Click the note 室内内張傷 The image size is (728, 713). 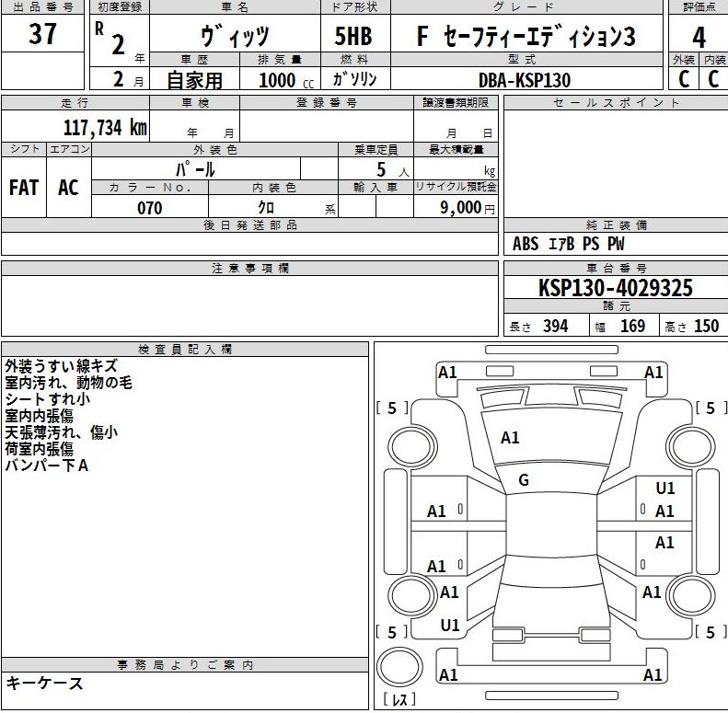39,416
